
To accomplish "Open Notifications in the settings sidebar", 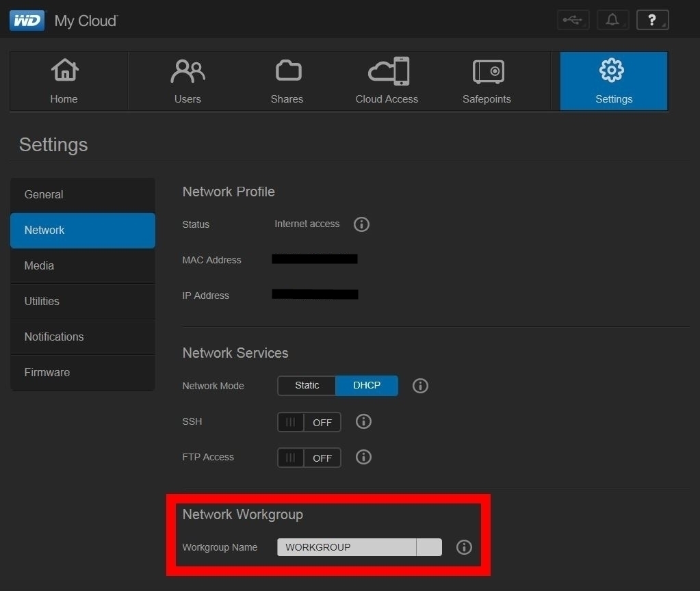I will coord(83,337).
